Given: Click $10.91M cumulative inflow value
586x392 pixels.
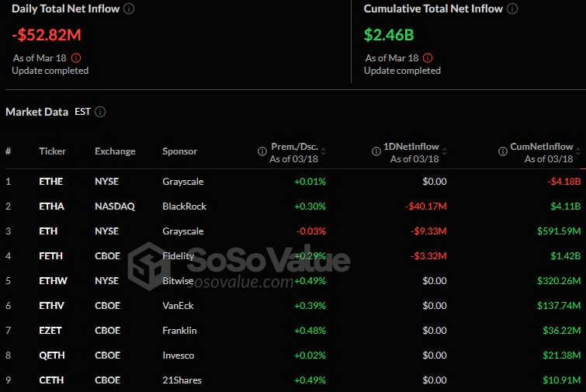Looking at the screenshot, I should point(562,380).
